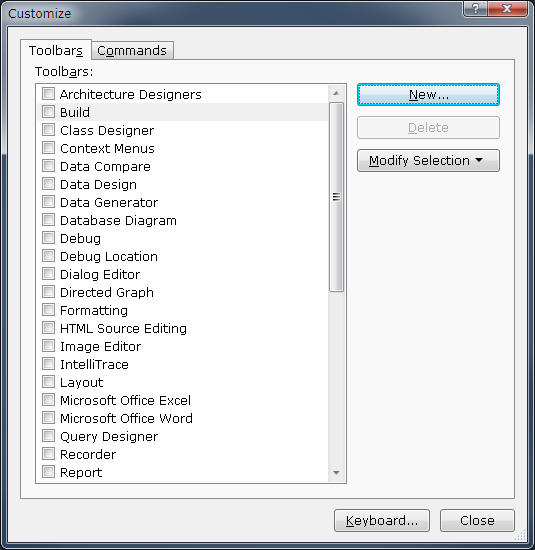This screenshot has height=550, width=535.
Task: Check the Debug toolbar checkbox
Action: [48, 238]
